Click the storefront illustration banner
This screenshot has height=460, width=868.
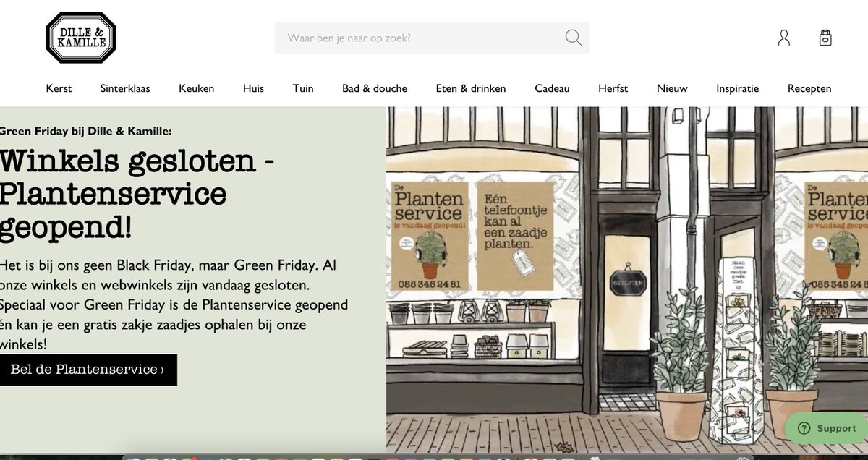tap(627, 280)
